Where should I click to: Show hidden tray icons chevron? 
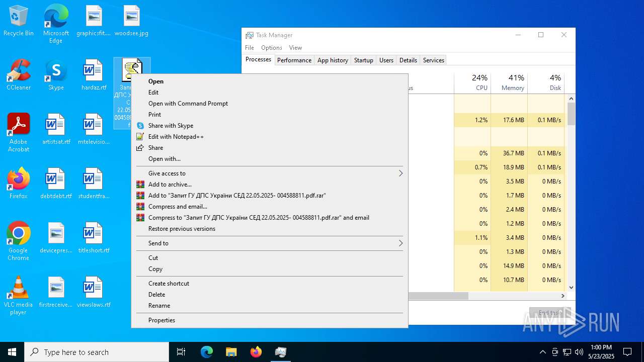(542, 352)
